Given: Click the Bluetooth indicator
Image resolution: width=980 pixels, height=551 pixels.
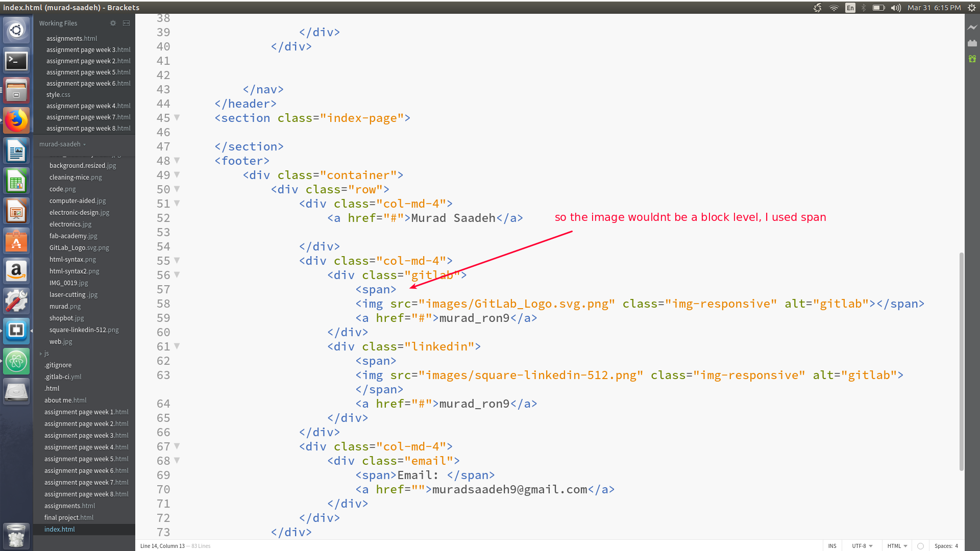Looking at the screenshot, I should 864,8.
